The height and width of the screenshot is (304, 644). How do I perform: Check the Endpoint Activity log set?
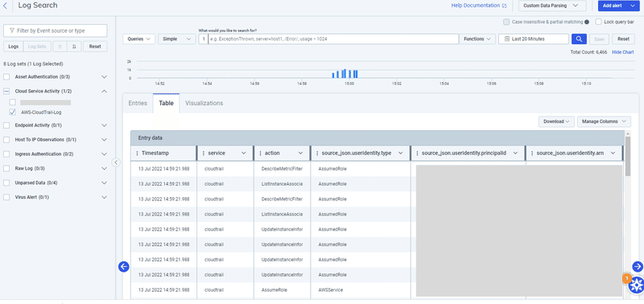pos(6,125)
